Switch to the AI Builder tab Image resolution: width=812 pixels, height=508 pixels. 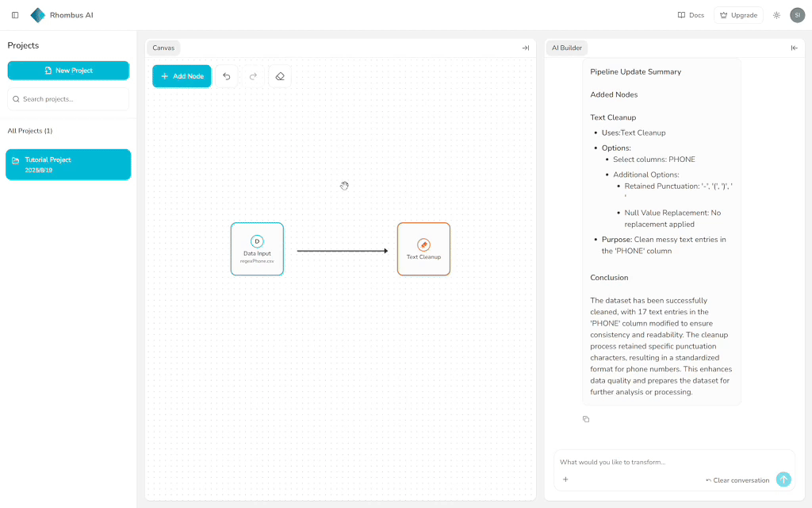566,48
